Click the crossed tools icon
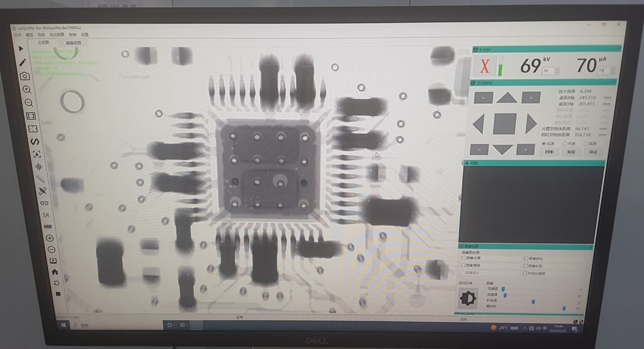Screen dimensions: 644x349 click(x=42, y=191)
